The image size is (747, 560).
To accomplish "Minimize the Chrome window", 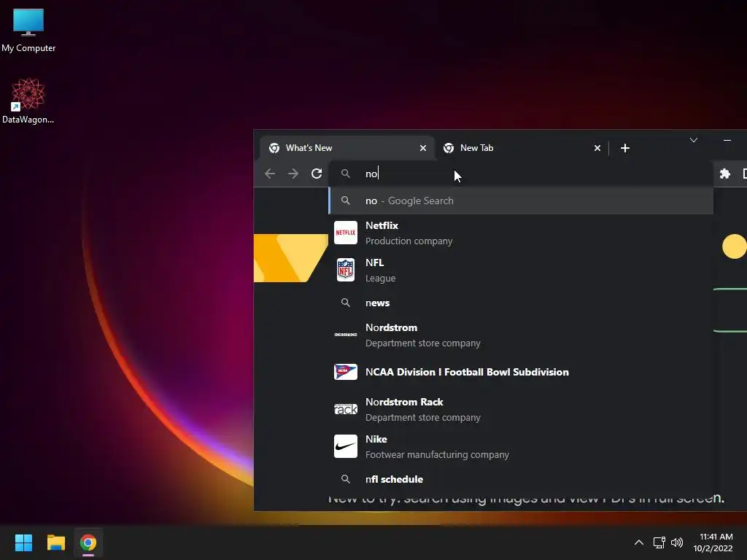I will [727, 140].
